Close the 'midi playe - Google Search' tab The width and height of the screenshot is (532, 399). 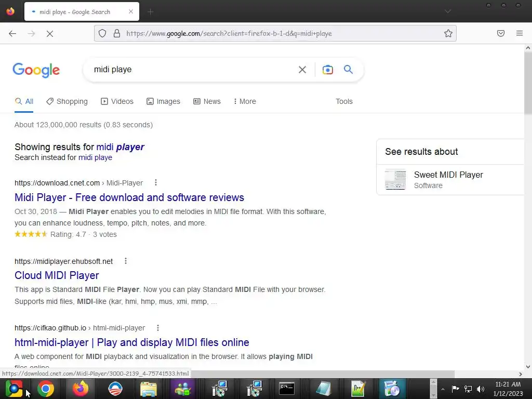(x=131, y=11)
